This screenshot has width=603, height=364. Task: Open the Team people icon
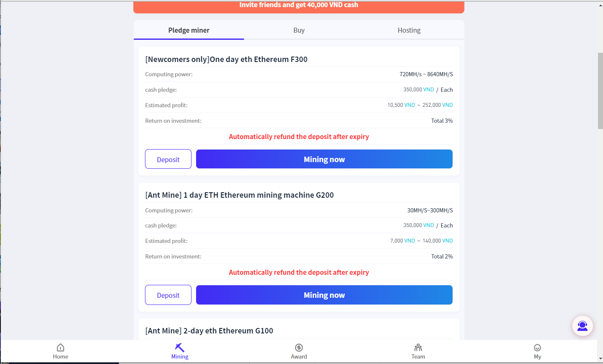click(x=418, y=348)
